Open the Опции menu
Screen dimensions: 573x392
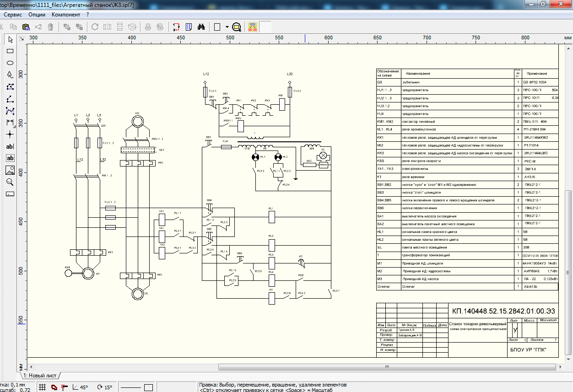pyautogui.click(x=37, y=15)
